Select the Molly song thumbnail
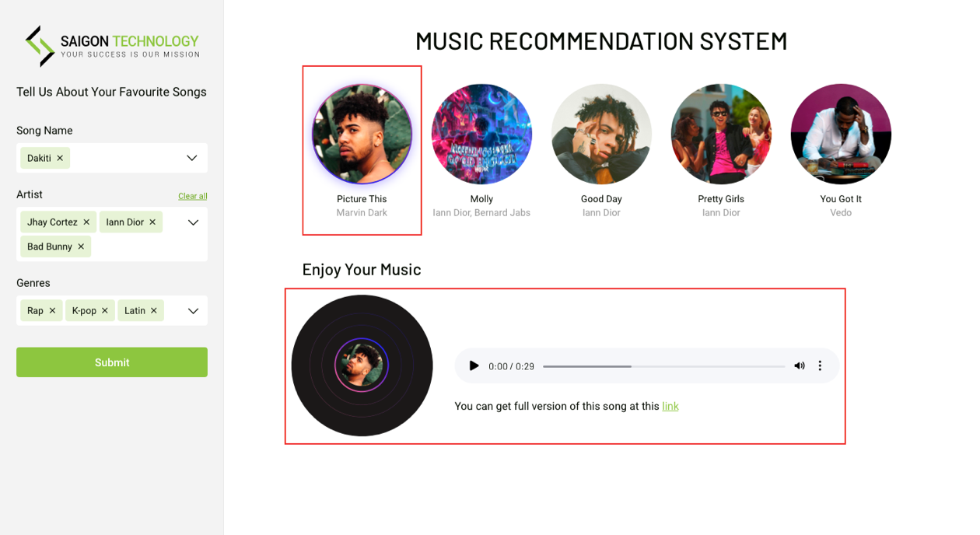980x535 pixels. click(481, 134)
